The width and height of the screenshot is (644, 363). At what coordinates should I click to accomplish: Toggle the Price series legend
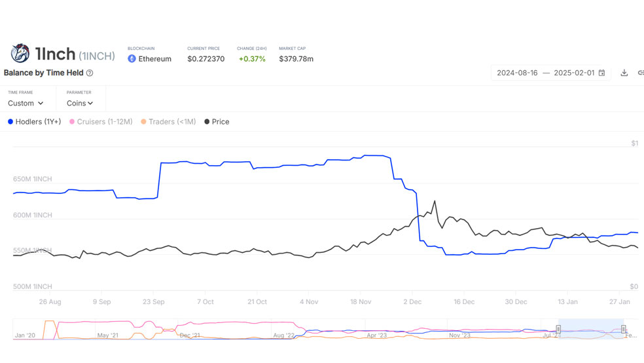coord(217,122)
